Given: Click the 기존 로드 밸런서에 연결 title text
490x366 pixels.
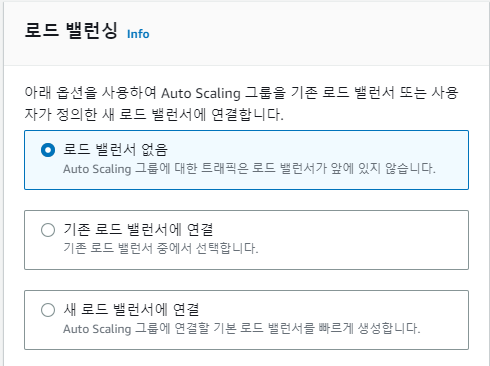Looking at the screenshot, I should pos(138,229).
